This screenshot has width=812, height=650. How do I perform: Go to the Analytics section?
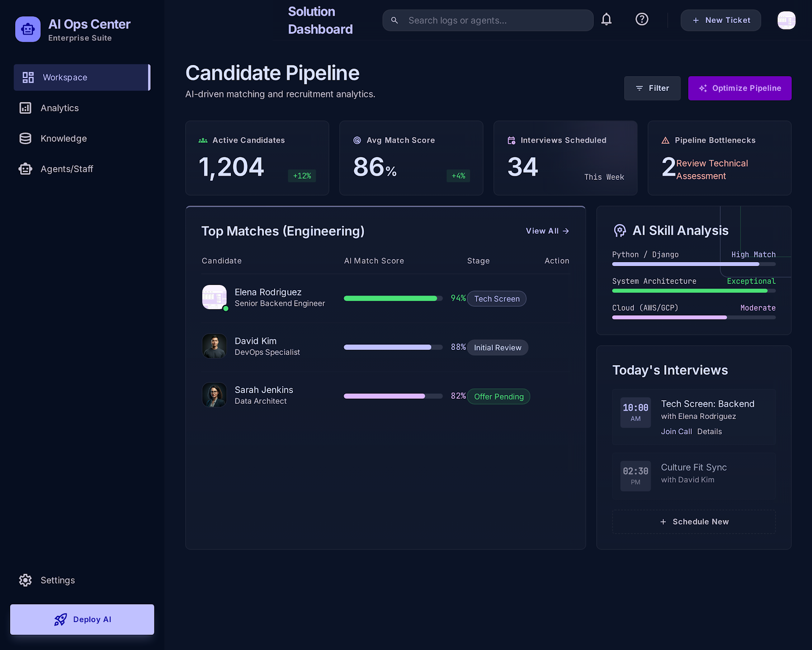coord(82,108)
